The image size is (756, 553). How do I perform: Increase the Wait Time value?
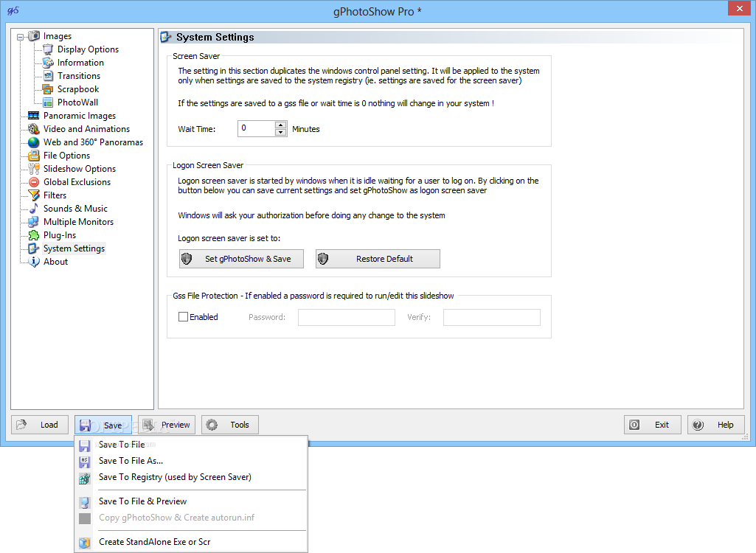280,125
